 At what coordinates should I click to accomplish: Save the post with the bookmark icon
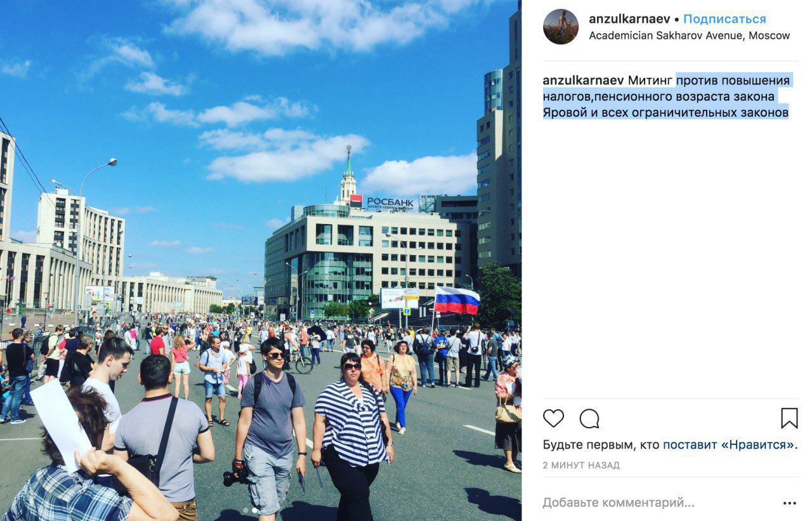[x=789, y=418]
